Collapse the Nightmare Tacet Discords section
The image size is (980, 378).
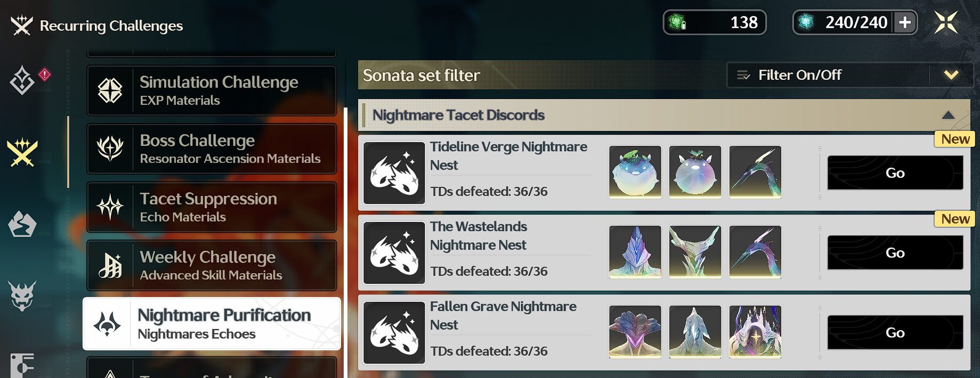click(x=948, y=115)
